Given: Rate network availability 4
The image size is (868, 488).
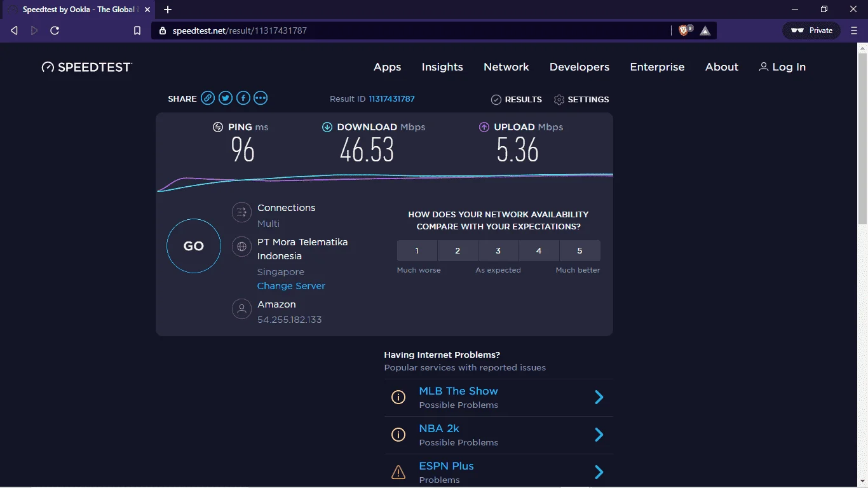Looking at the screenshot, I should point(539,251).
